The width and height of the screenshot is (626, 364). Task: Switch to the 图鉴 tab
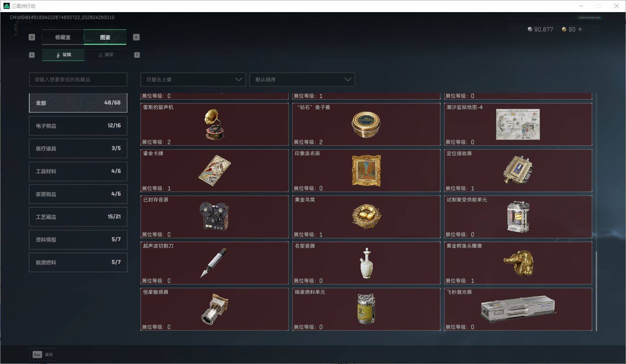pos(105,37)
